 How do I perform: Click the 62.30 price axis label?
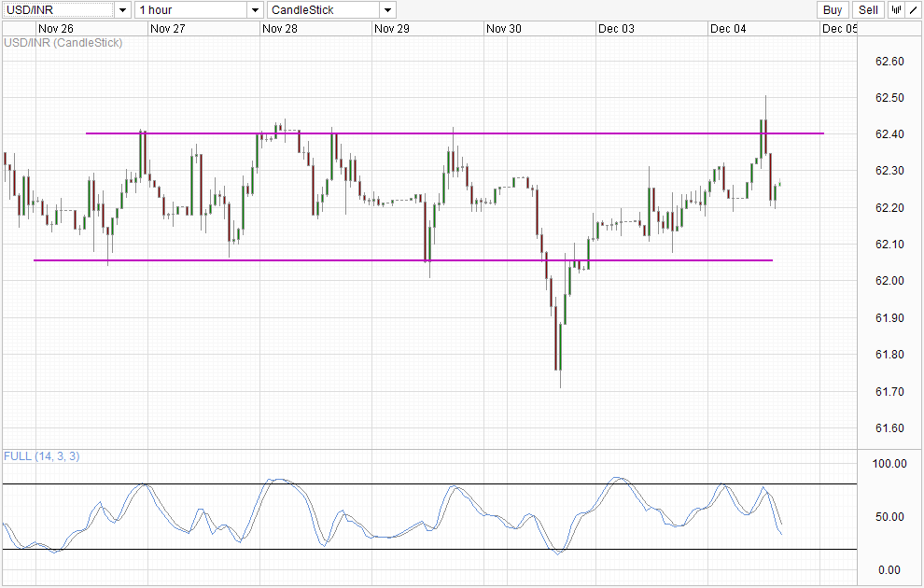889,171
